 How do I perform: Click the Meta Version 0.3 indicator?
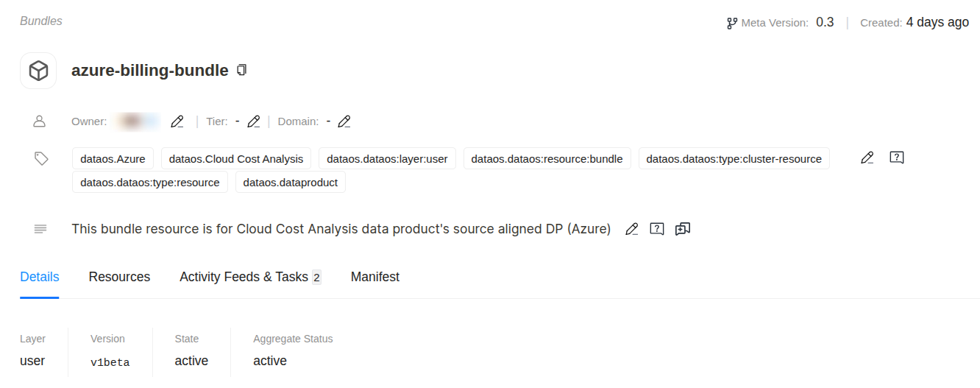point(780,23)
